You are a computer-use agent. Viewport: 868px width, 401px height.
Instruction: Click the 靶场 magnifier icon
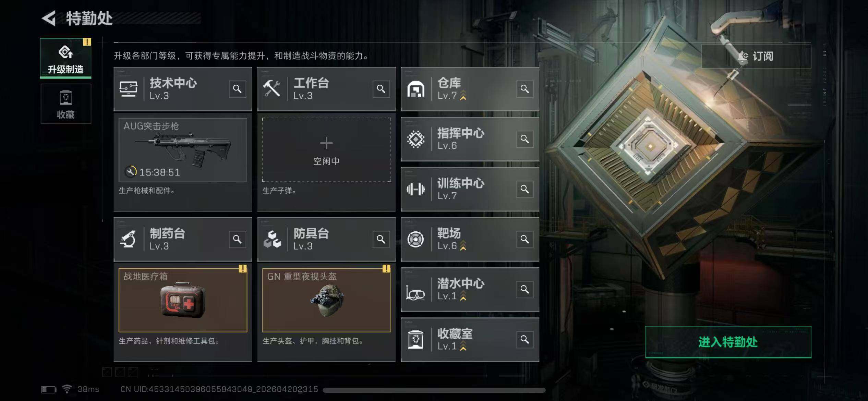[x=525, y=239]
